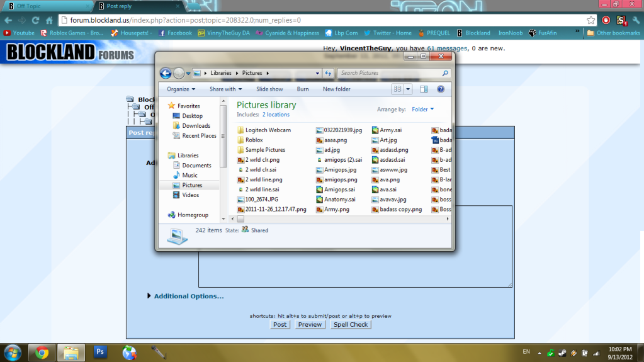Click the Chrome icon in the taskbar

pos(42,352)
